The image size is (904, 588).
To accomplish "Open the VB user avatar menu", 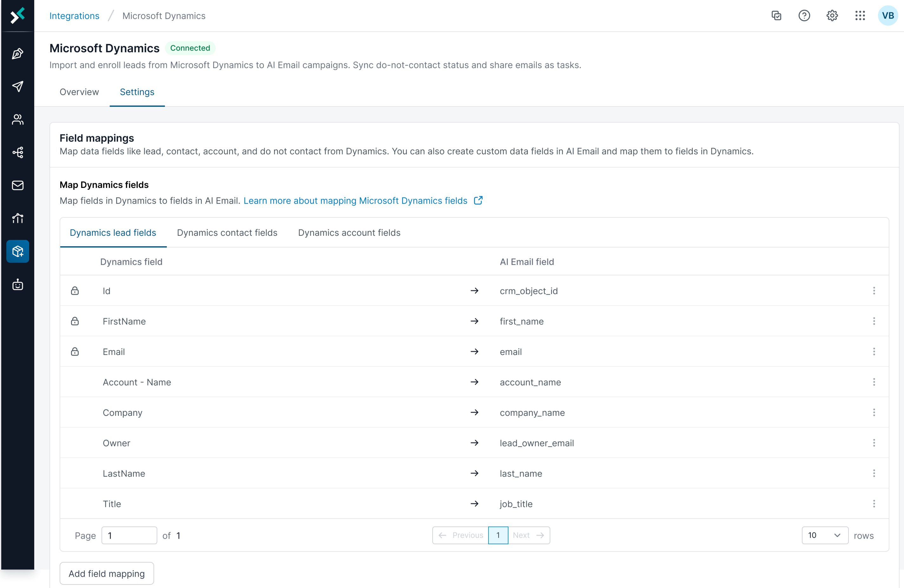I will click(888, 16).
